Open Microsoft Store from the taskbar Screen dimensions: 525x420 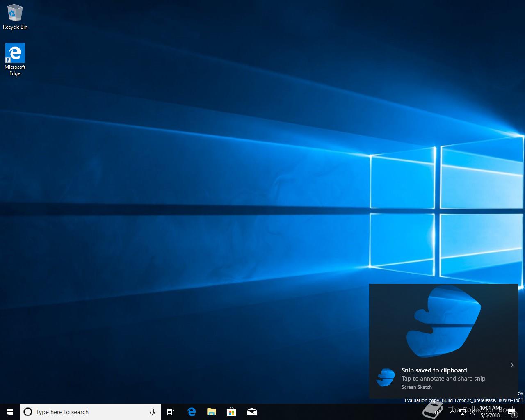pyautogui.click(x=232, y=412)
